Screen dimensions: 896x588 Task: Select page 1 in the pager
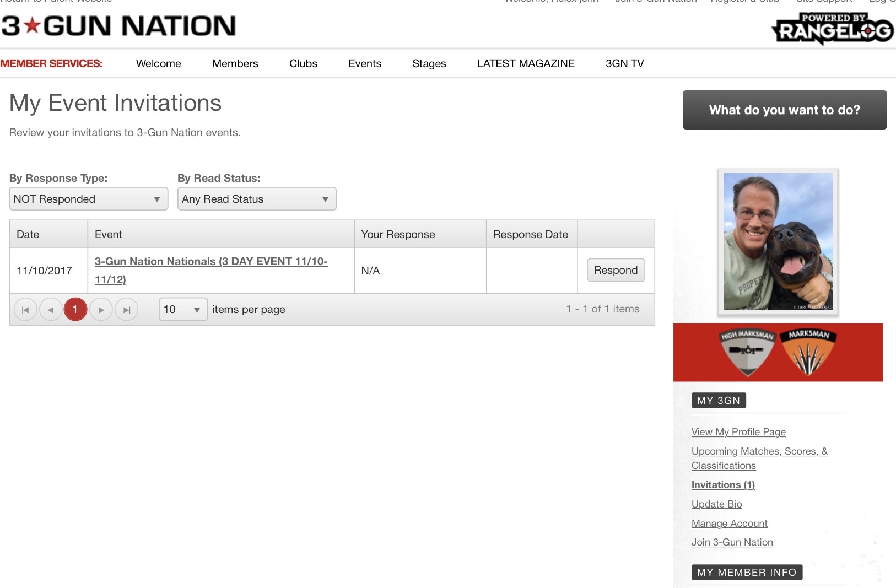pos(75,310)
